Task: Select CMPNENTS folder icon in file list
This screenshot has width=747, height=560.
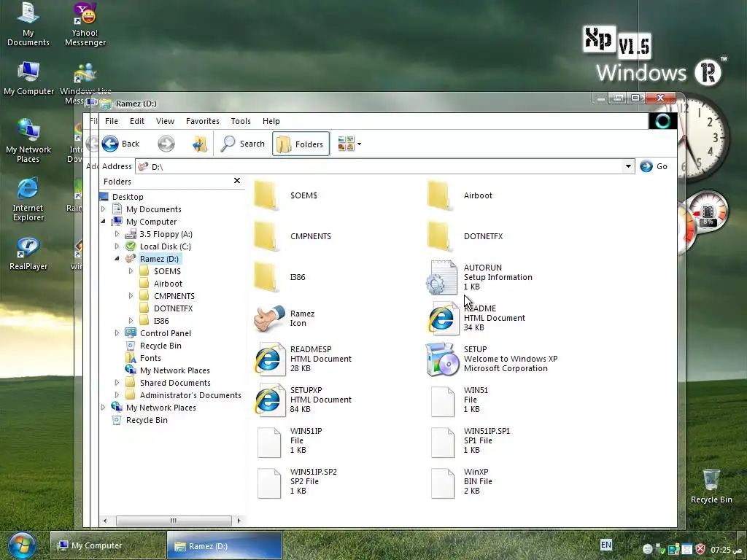Action: [266, 236]
